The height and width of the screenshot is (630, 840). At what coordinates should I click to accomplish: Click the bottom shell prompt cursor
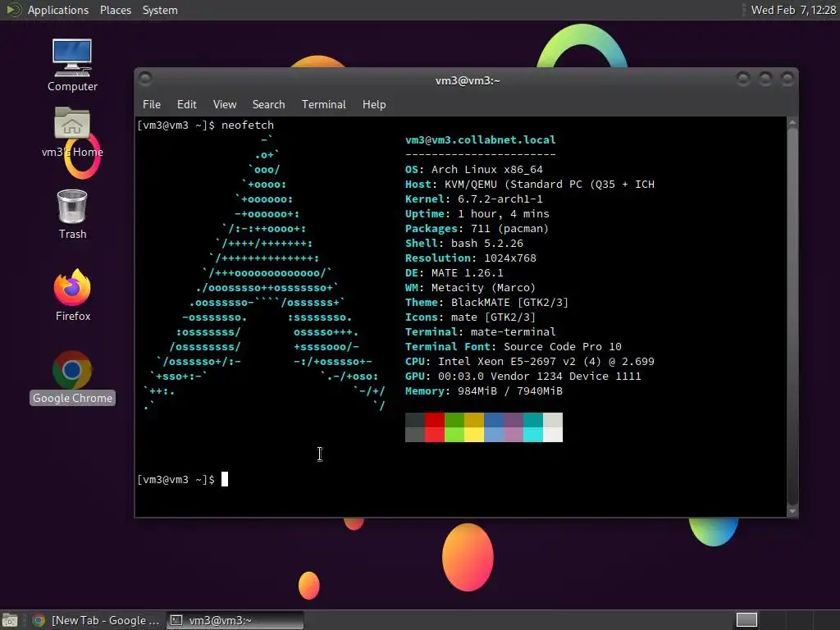coord(225,479)
